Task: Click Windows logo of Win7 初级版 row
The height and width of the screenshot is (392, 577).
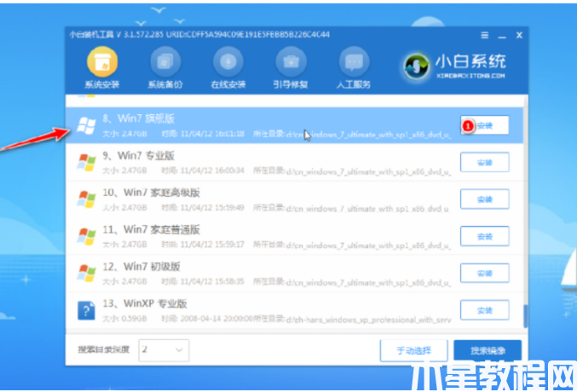Action: pos(86,273)
